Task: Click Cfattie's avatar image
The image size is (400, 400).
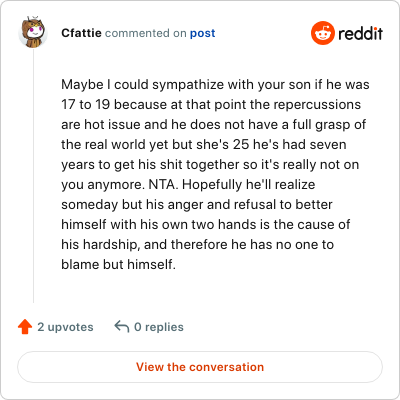Action: pos(33,32)
